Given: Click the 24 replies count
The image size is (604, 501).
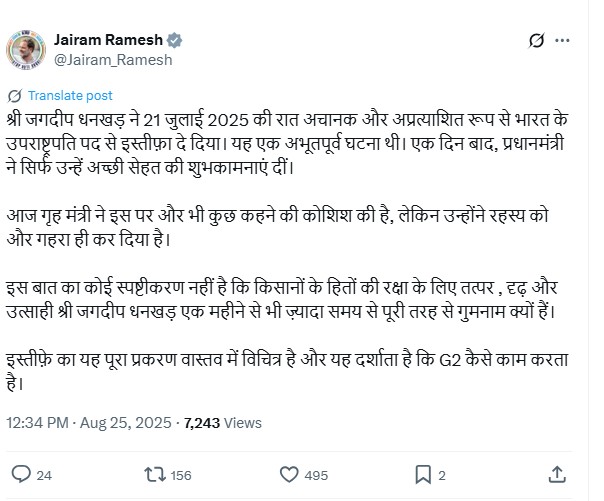Looking at the screenshot, I should point(44,474).
